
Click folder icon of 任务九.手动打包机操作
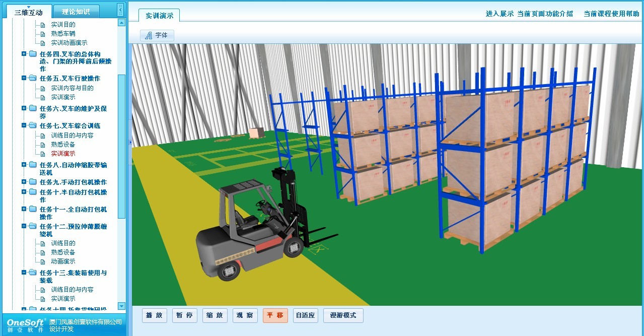coord(33,182)
